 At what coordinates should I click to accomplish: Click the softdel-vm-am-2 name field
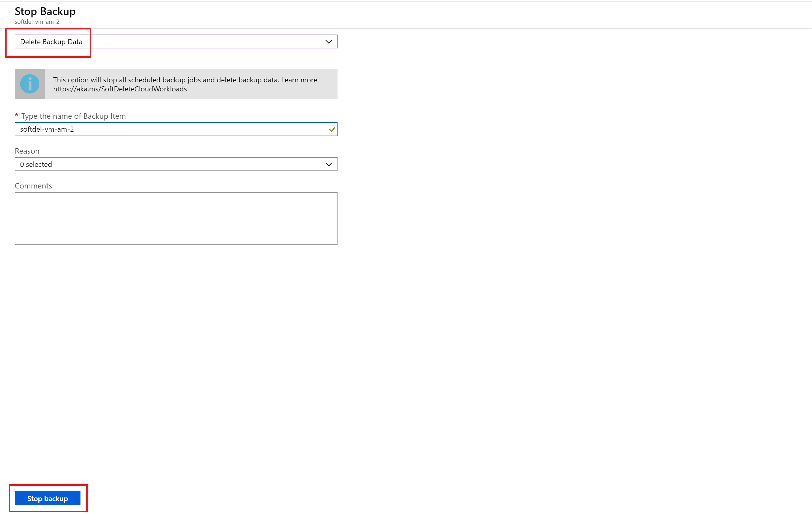point(176,129)
